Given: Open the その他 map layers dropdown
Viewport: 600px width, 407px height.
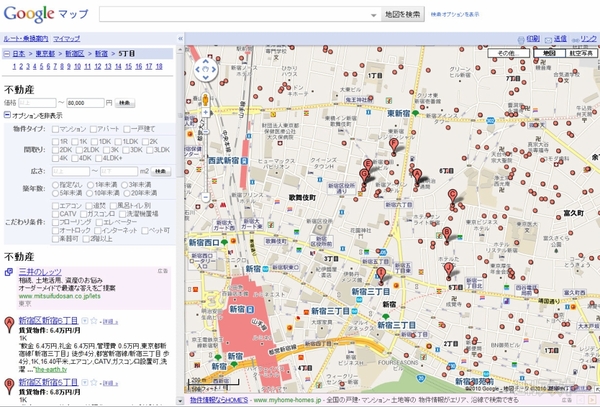Looking at the screenshot, I should (x=509, y=53).
